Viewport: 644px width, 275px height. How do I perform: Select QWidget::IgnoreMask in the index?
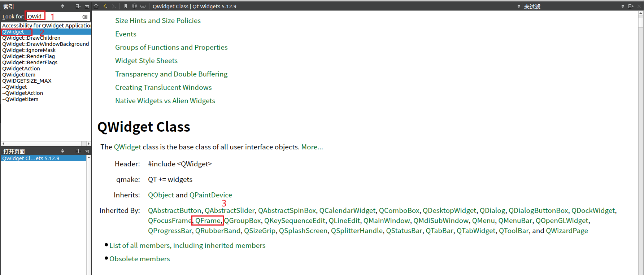pyautogui.click(x=47, y=50)
